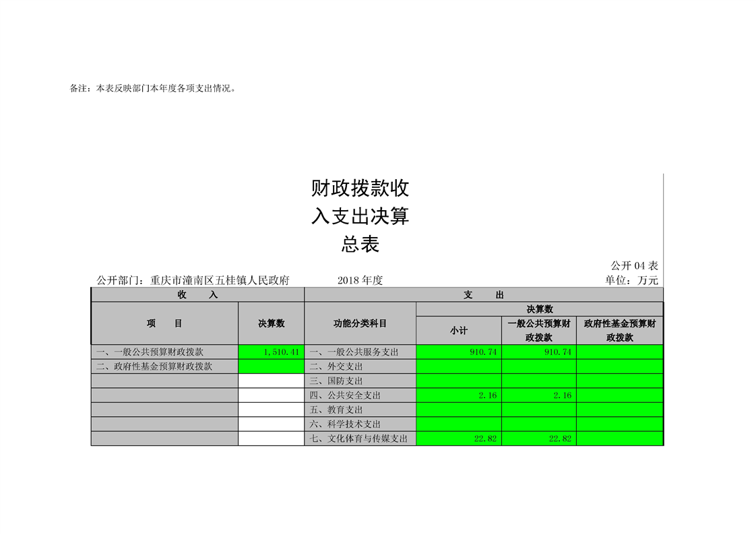Click the 收入 header cell

click(x=197, y=295)
